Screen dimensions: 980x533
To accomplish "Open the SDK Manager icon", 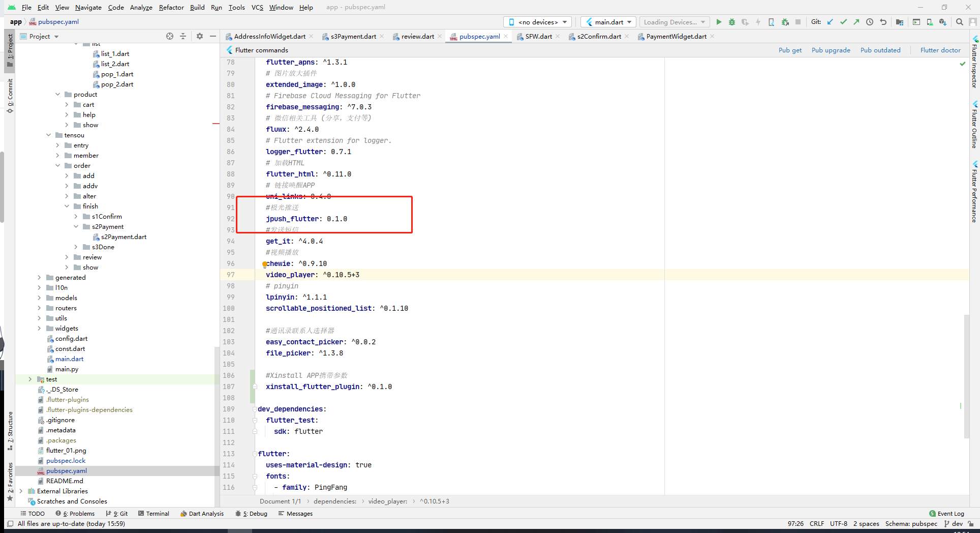I will pyautogui.click(x=943, y=22).
